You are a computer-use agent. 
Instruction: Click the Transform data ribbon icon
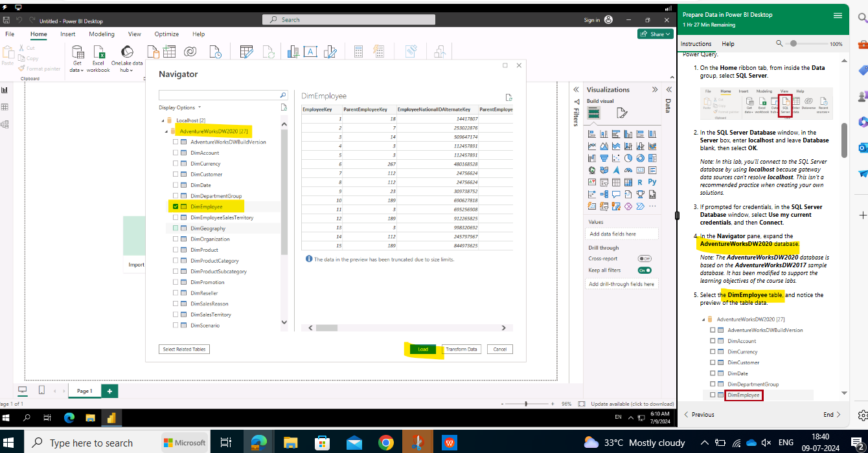coord(246,52)
